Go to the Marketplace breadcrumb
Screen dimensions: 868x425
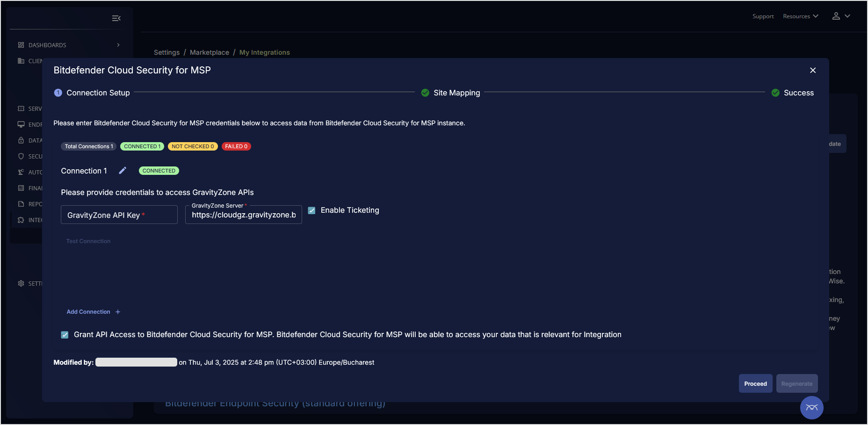pyautogui.click(x=209, y=52)
